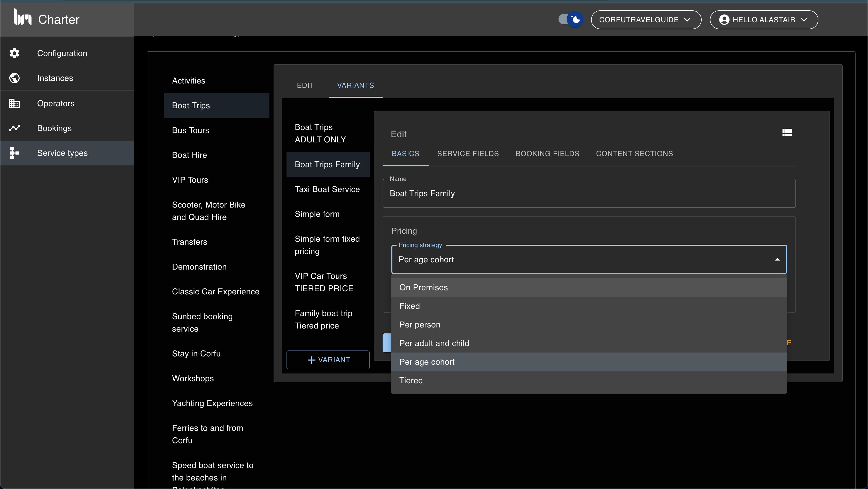Viewport: 868px width, 489px height.
Task: Open Bookings section icon
Action: point(15,128)
